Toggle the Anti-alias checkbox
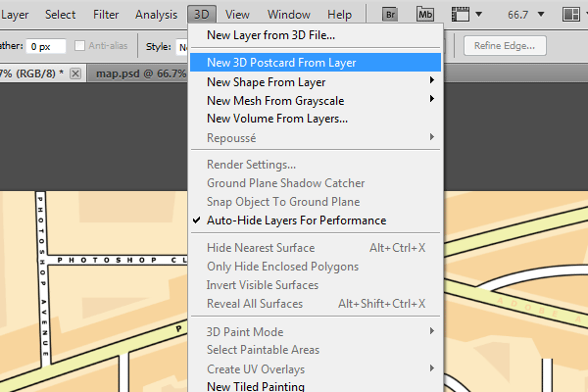Viewport: 588px width, 392px height. pyautogui.click(x=79, y=46)
